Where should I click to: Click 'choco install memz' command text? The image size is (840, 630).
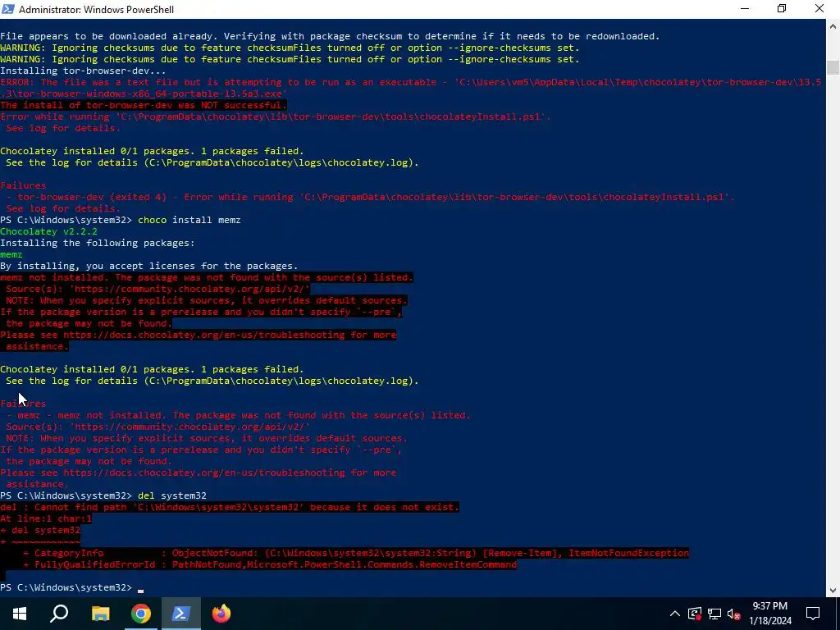189,220
